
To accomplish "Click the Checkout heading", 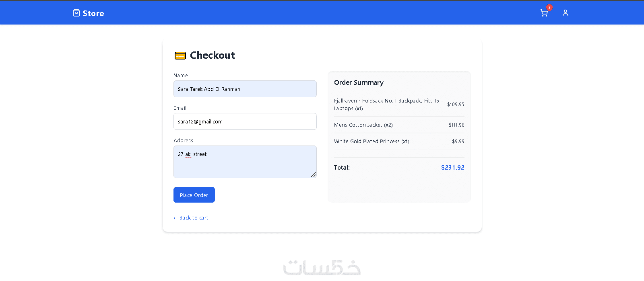I will pos(212,55).
